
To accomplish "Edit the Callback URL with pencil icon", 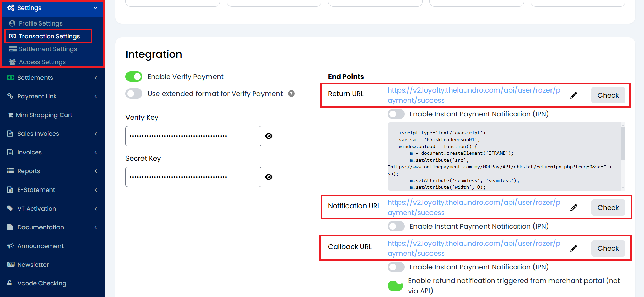I will (x=574, y=248).
